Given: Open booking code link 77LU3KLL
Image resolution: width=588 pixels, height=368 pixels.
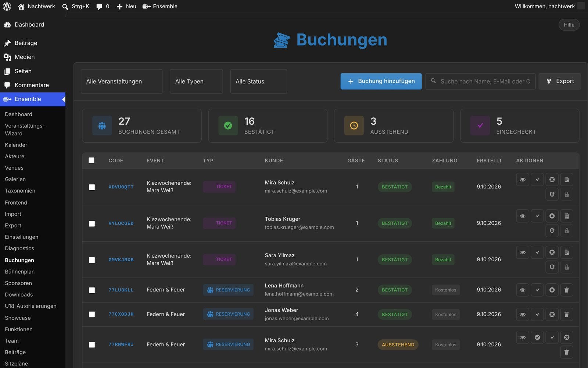Looking at the screenshot, I should (x=121, y=290).
